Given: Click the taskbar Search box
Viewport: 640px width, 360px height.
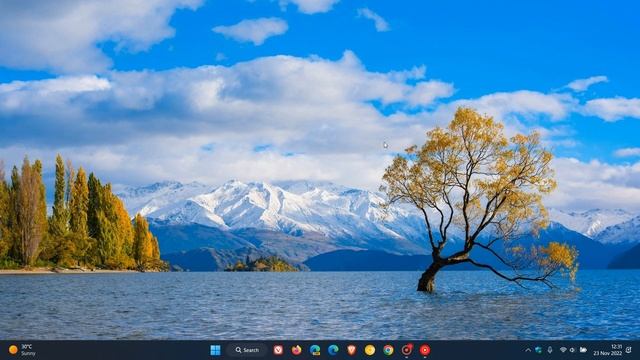Looking at the screenshot, I should tap(247, 350).
